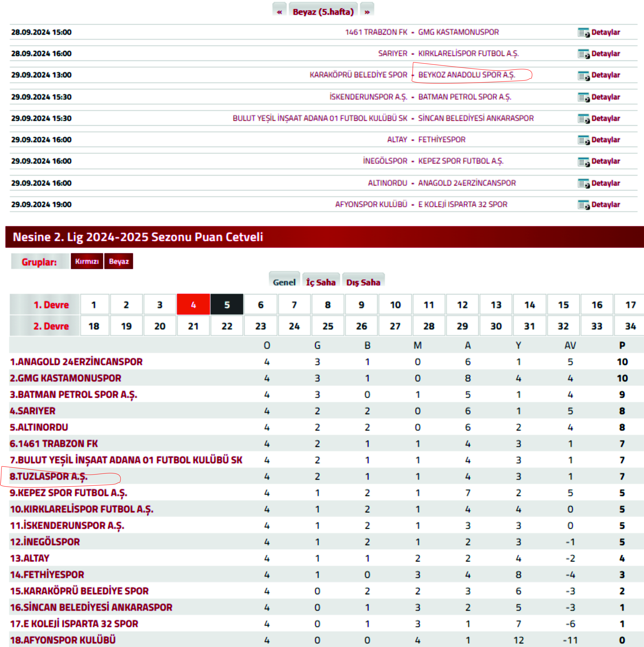Image resolution: width=644 pixels, height=647 pixels.
Task: Open details icon for Altınordu match
Action: (584, 183)
